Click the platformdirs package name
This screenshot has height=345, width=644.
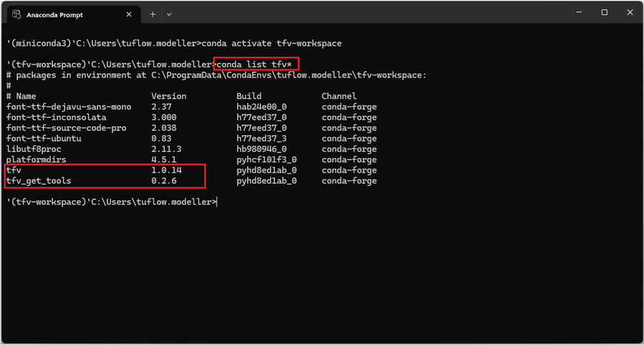[36, 160]
